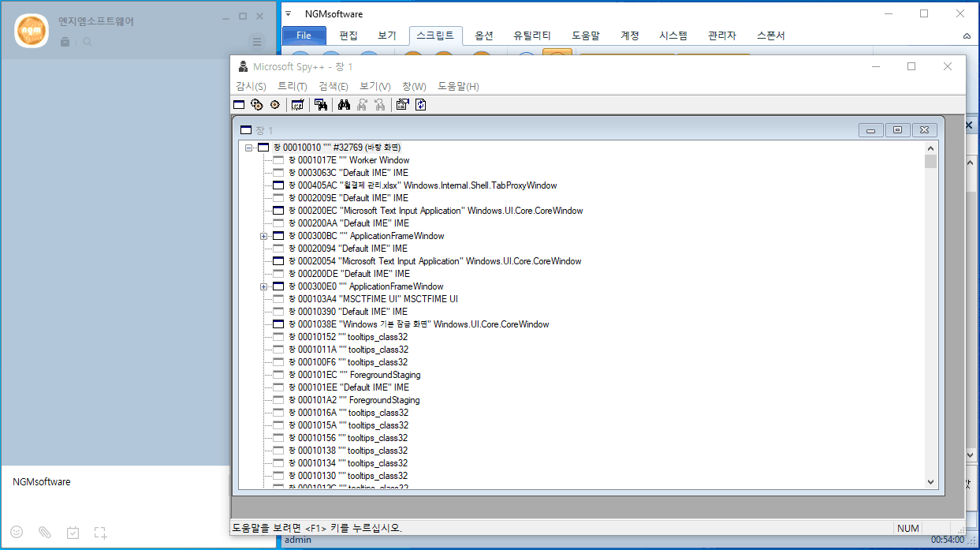
Task: Switch to the 관리자 tab in NGMsoftware
Action: (x=722, y=36)
